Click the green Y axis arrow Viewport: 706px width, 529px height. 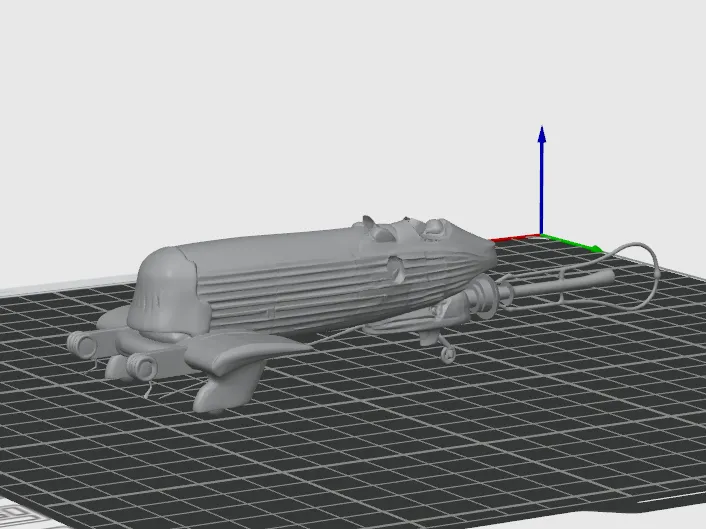tap(573, 242)
